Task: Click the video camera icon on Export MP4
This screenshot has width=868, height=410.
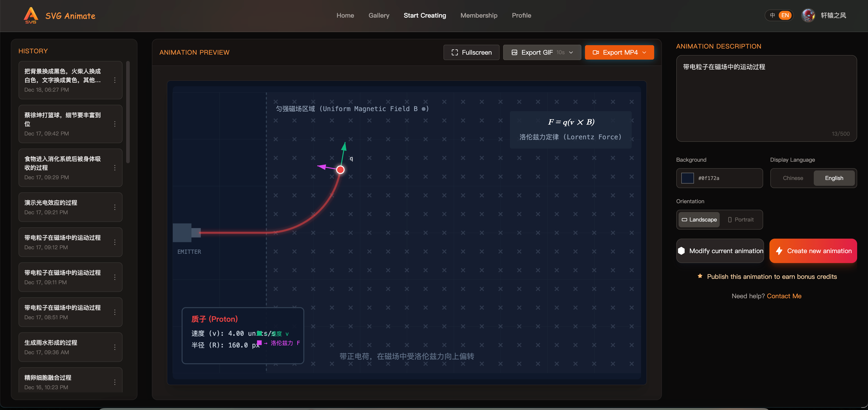Action: [x=596, y=52]
